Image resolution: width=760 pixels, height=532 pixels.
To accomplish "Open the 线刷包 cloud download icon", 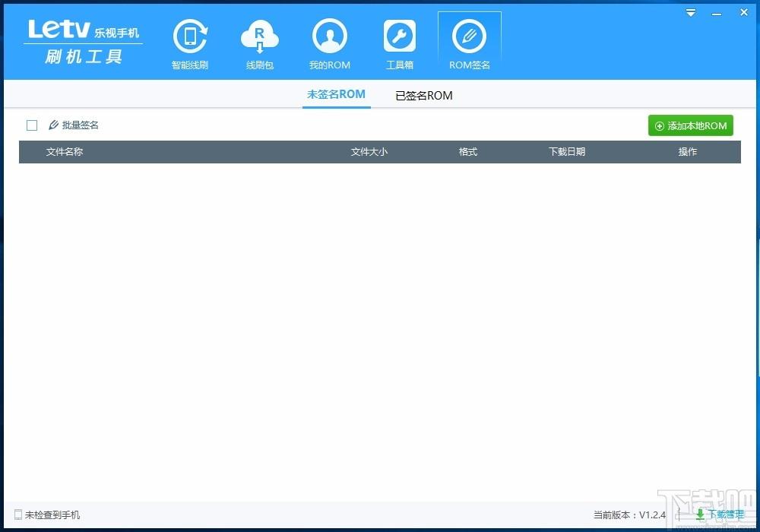I will tap(260, 36).
